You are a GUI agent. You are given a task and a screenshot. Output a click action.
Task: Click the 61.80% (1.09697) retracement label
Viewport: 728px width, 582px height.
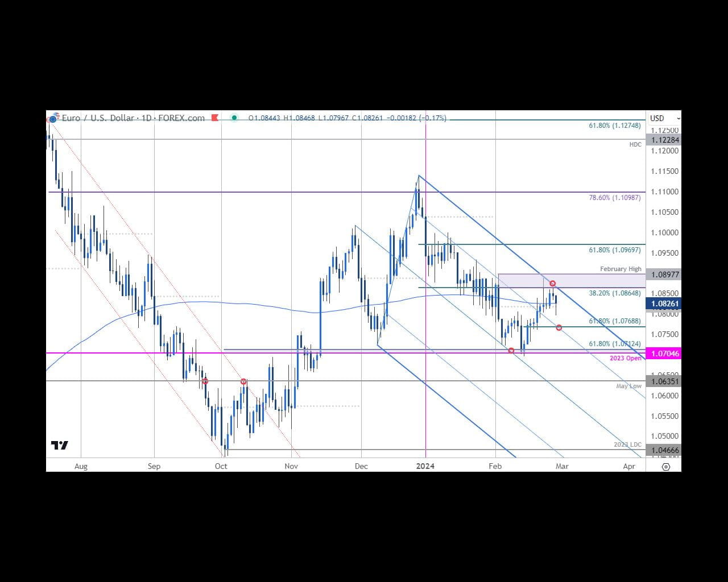tap(615, 250)
